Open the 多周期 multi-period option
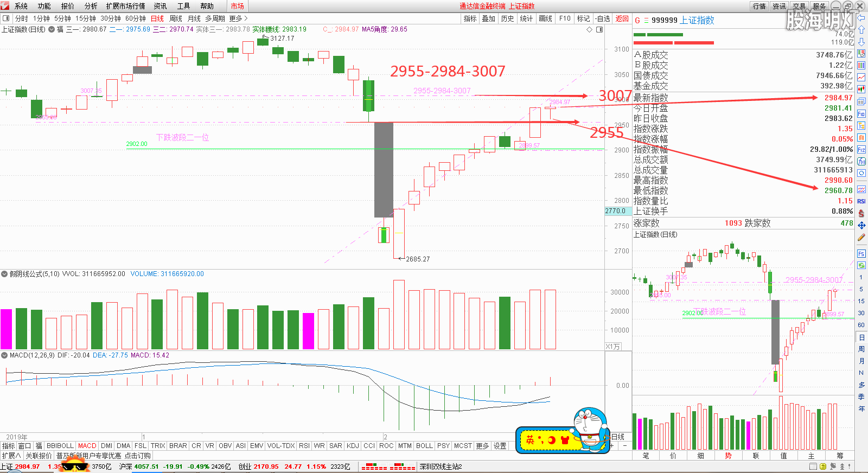Viewport: 868px width, 473px height. click(x=215, y=18)
